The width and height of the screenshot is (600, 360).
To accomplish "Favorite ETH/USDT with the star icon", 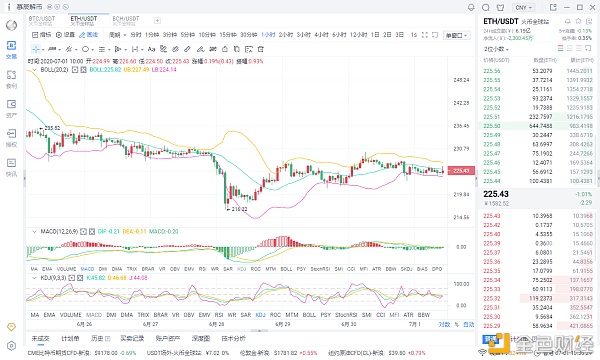I will (578, 21).
